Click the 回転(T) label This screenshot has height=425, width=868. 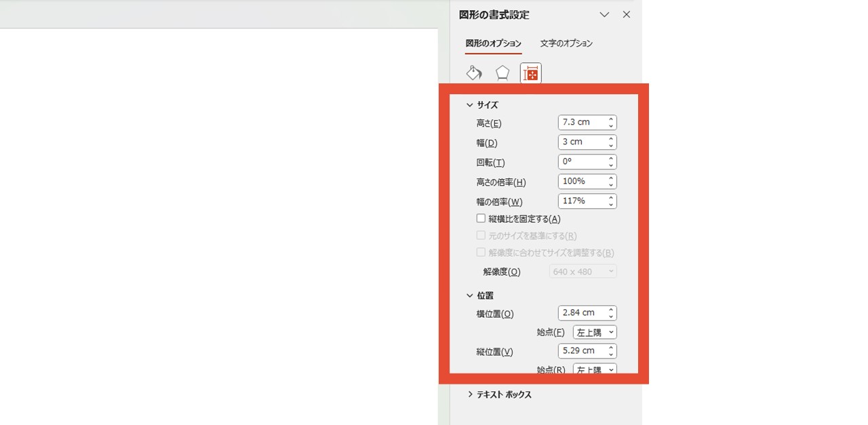[x=490, y=163]
